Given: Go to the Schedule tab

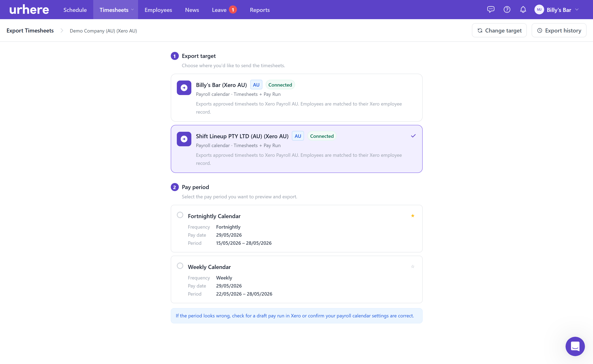Looking at the screenshot, I should pyautogui.click(x=75, y=10).
